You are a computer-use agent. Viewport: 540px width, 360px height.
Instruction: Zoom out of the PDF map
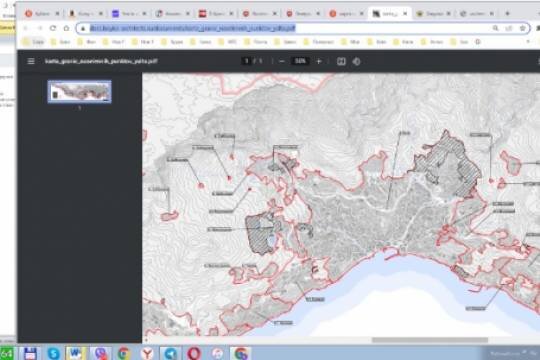[x=282, y=61]
